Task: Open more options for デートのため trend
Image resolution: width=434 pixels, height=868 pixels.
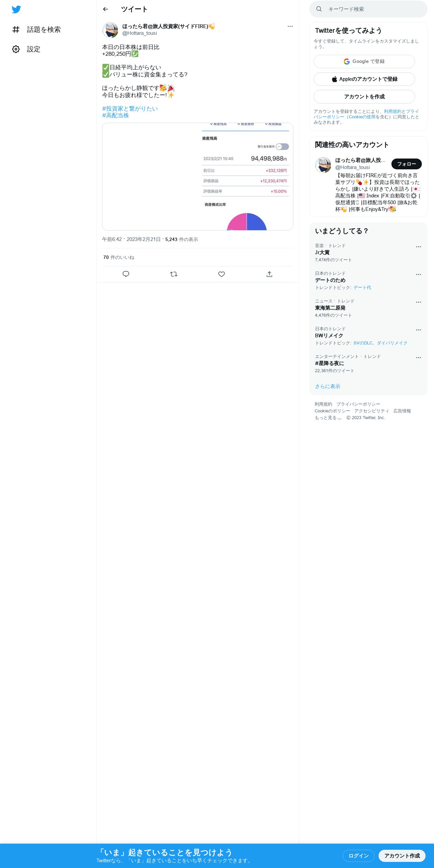Action: point(418,274)
